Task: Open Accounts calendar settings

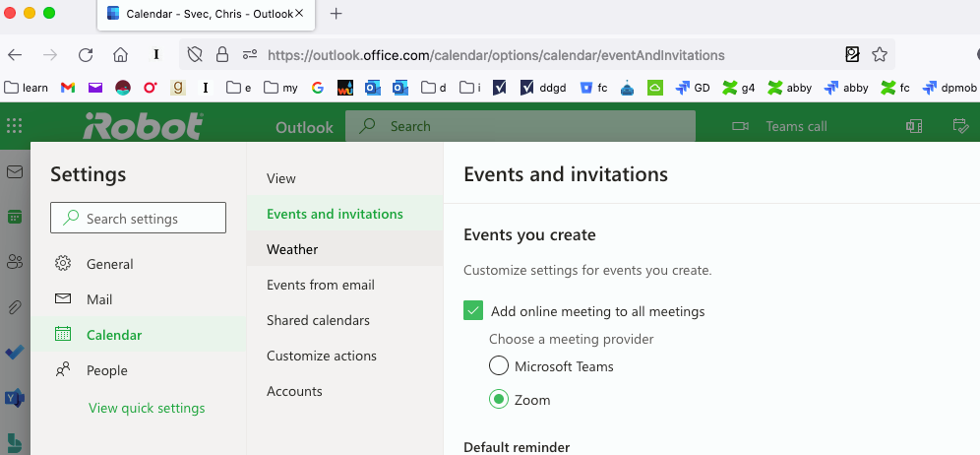Action: pyautogui.click(x=345, y=391)
